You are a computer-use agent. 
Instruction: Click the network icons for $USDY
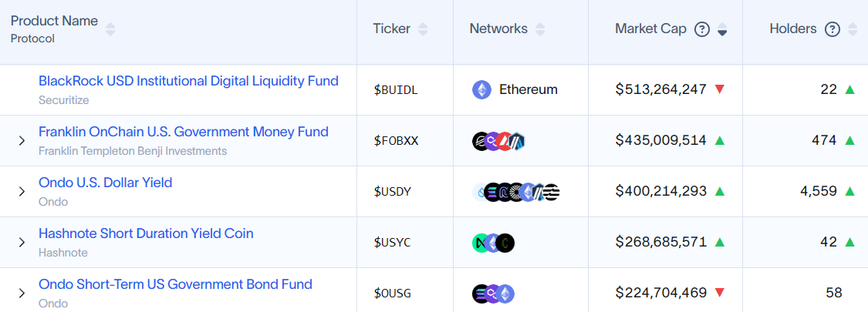click(x=515, y=192)
